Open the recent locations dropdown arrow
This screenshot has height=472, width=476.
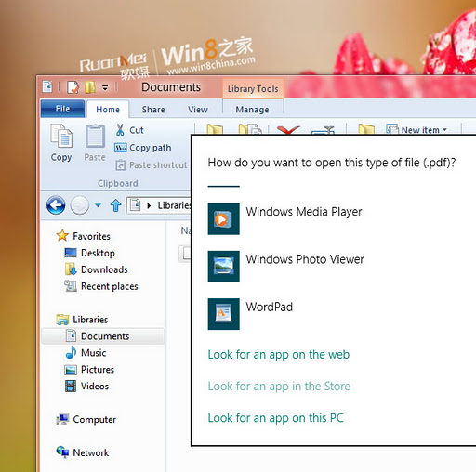click(98, 205)
